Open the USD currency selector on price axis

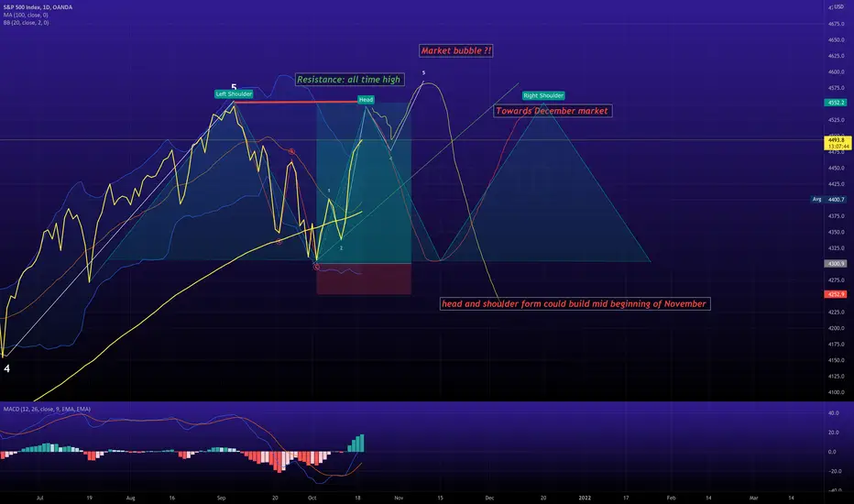tap(838, 7)
